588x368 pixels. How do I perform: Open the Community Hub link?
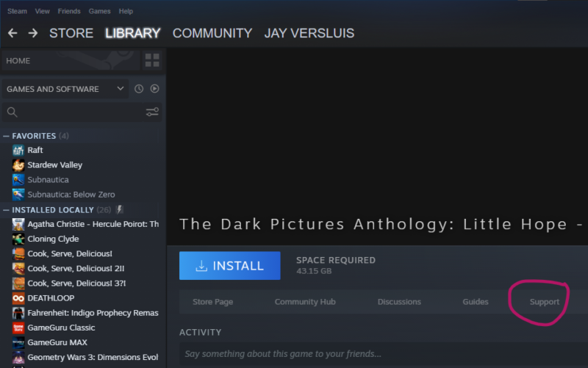[x=305, y=302]
